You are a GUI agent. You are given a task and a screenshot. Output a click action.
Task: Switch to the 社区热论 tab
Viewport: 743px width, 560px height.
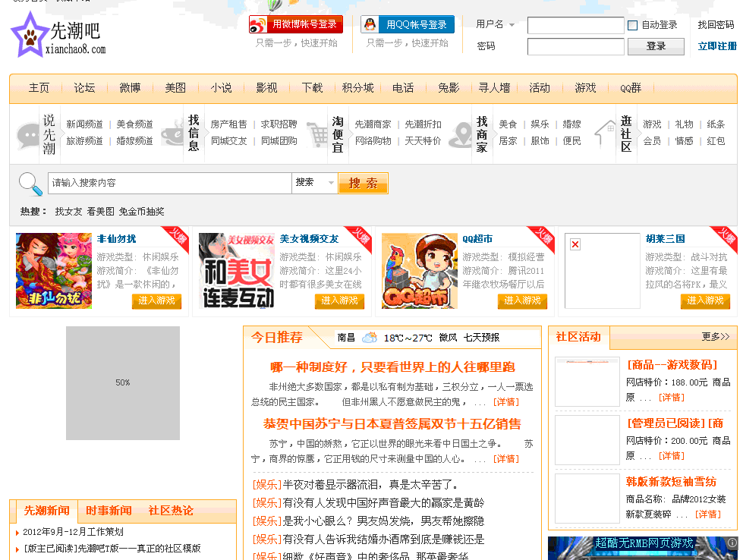[x=171, y=511]
